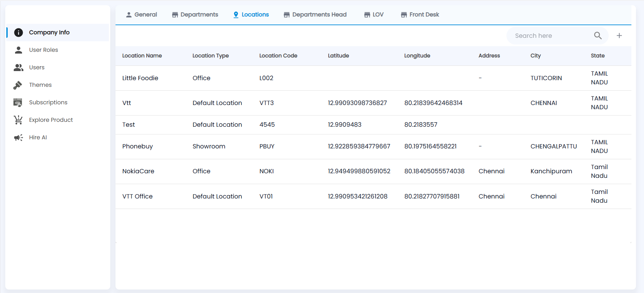Click the City column header
644x293 pixels.
click(535, 56)
